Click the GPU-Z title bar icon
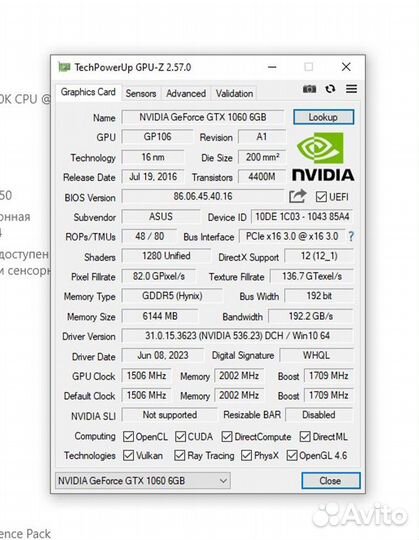The width and height of the screenshot is (419, 540). pos(64,67)
